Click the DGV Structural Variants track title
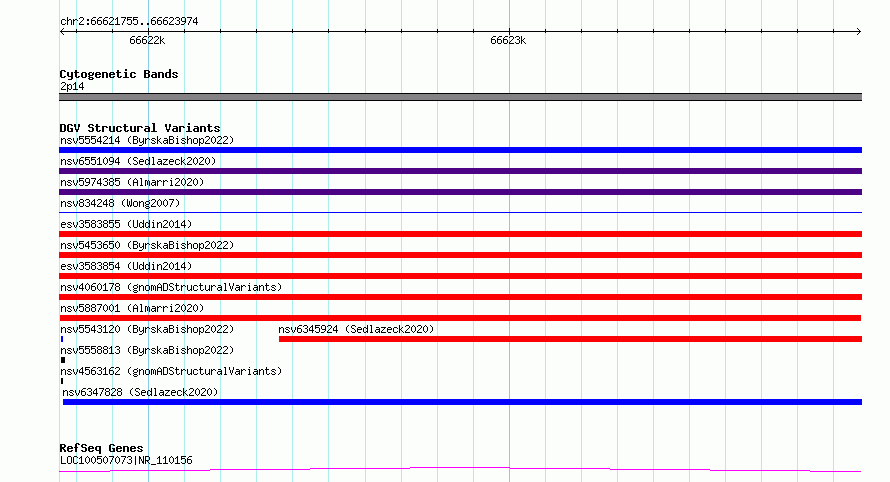Image resolution: width=890 pixels, height=482 pixels. (140, 128)
